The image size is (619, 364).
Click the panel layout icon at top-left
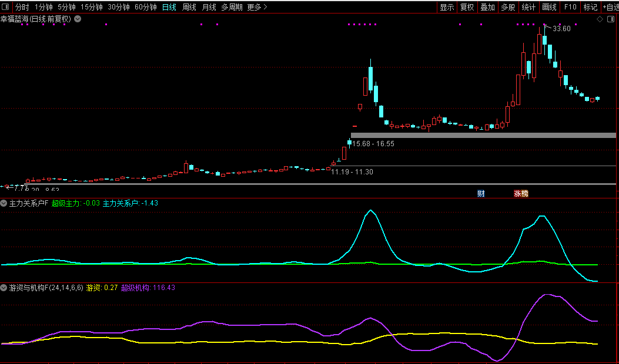pyautogui.click(x=6, y=7)
